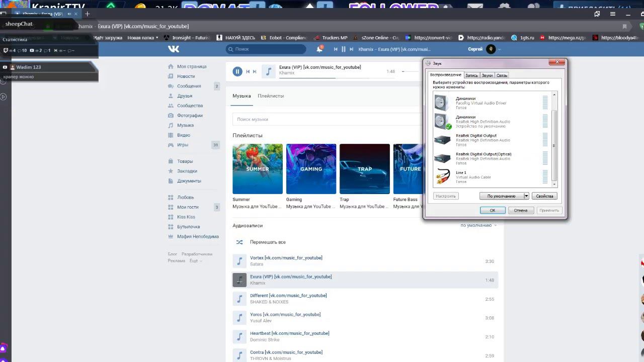Open Мафия Непобедима app icon
Screen dimensions: 644x362
click(171, 236)
